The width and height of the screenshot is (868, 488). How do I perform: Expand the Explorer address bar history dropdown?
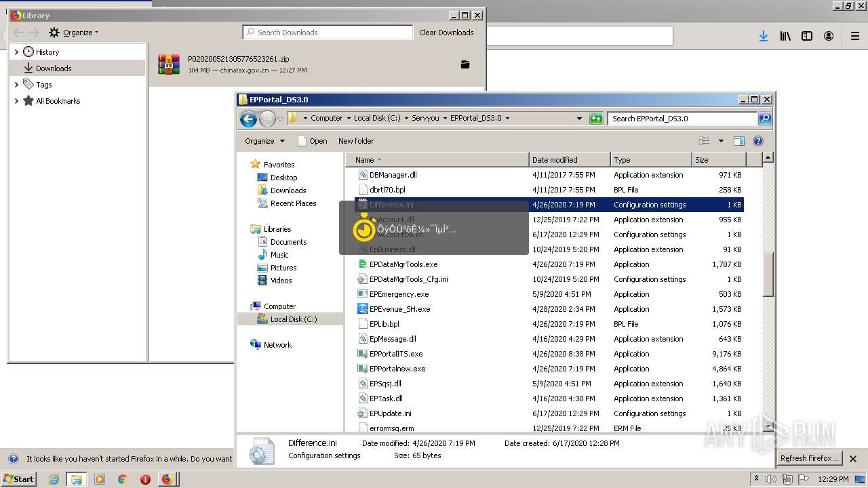tap(579, 119)
